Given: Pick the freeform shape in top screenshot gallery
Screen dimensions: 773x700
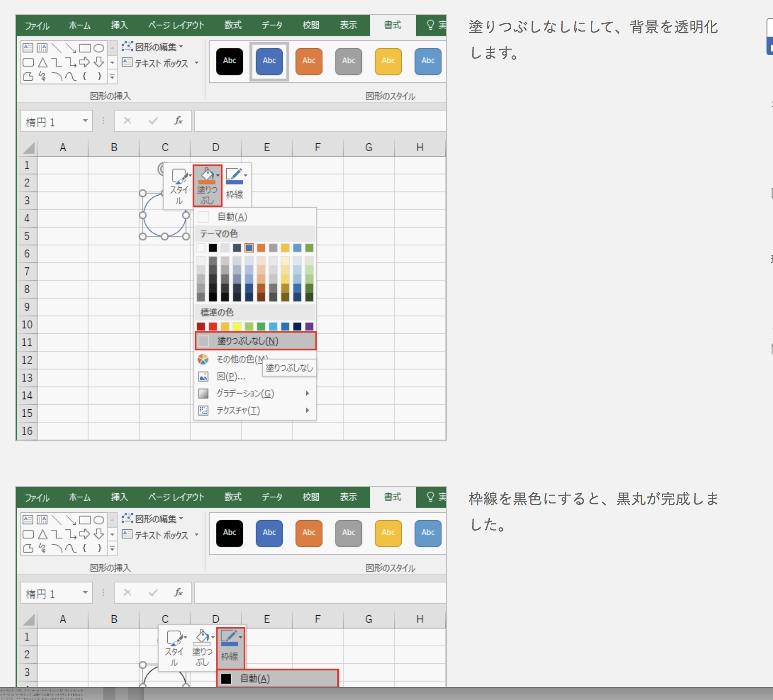Looking at the screenshot, I should pos(28,76).
